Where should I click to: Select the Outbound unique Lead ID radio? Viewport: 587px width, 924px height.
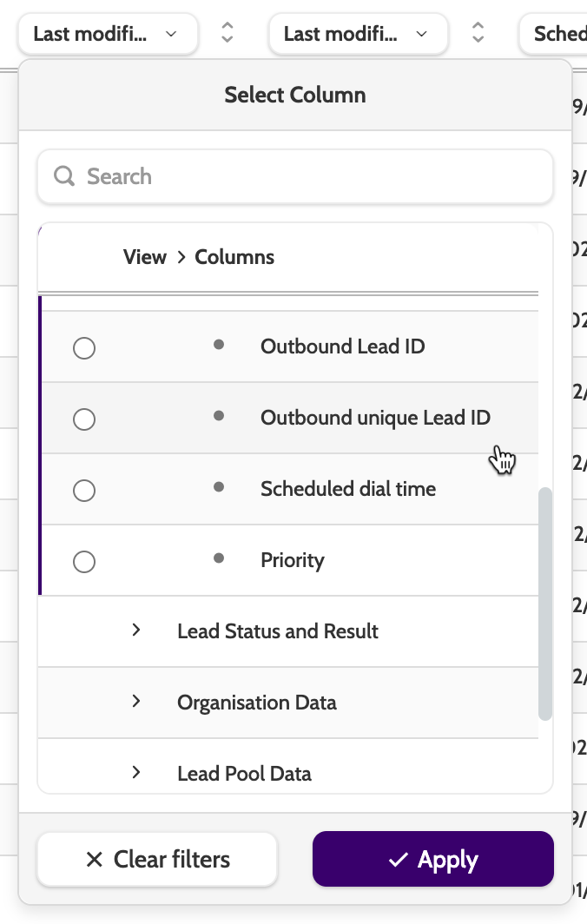(84, 419)
